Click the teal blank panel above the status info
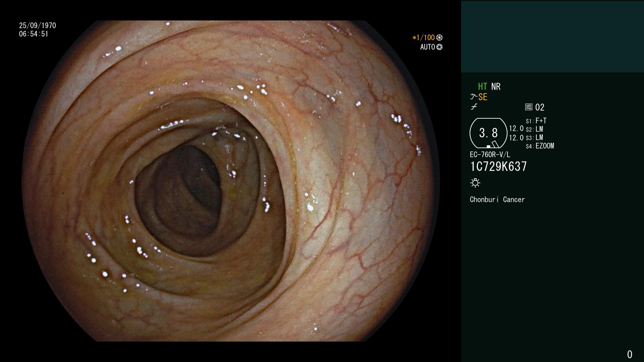The height and width of the screenshot is (362, 644). 552,36
